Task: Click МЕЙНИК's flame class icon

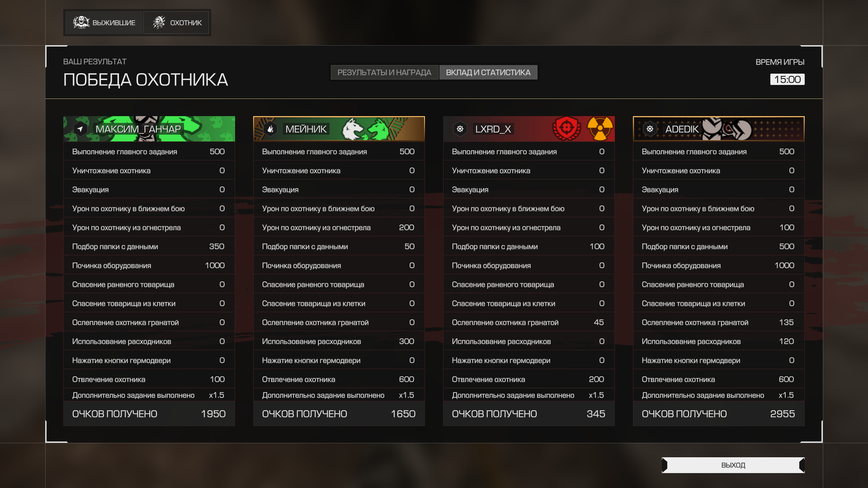Action: 270,129
